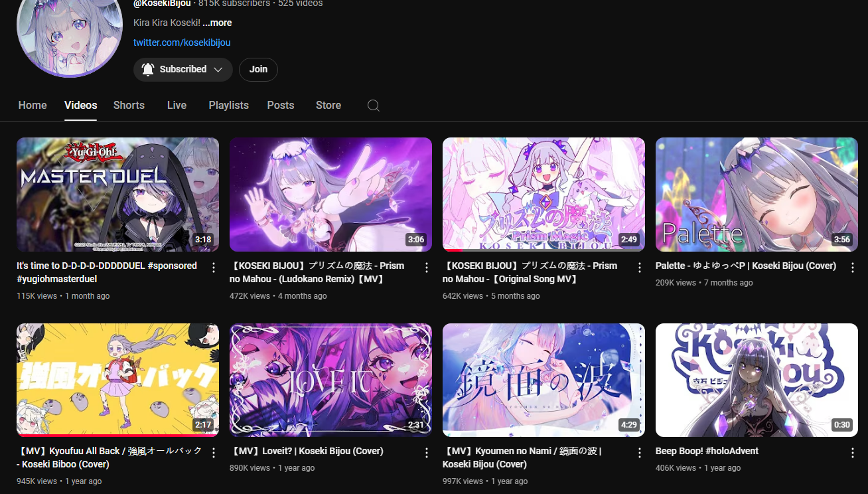
Task: Open menu for Prism no Mahou Ludokano Remix video
Action: pos(427,268)
